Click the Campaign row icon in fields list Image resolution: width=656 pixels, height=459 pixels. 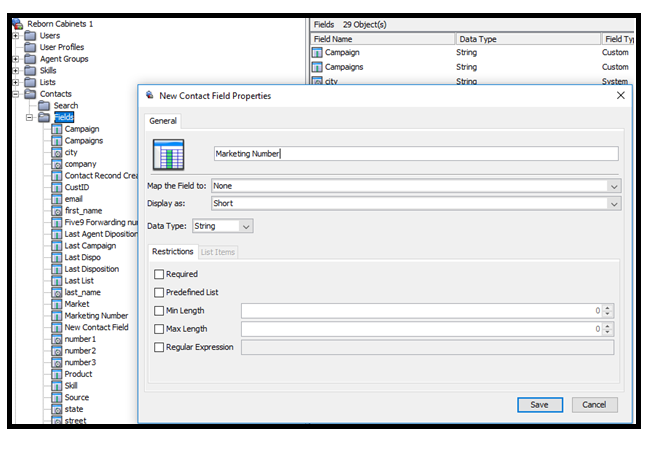[318, 52]
